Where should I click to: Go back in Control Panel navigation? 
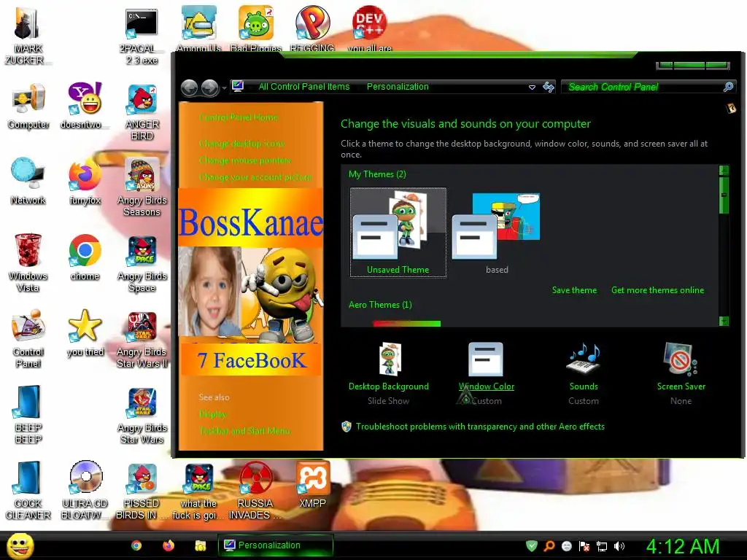pos(189,87)
